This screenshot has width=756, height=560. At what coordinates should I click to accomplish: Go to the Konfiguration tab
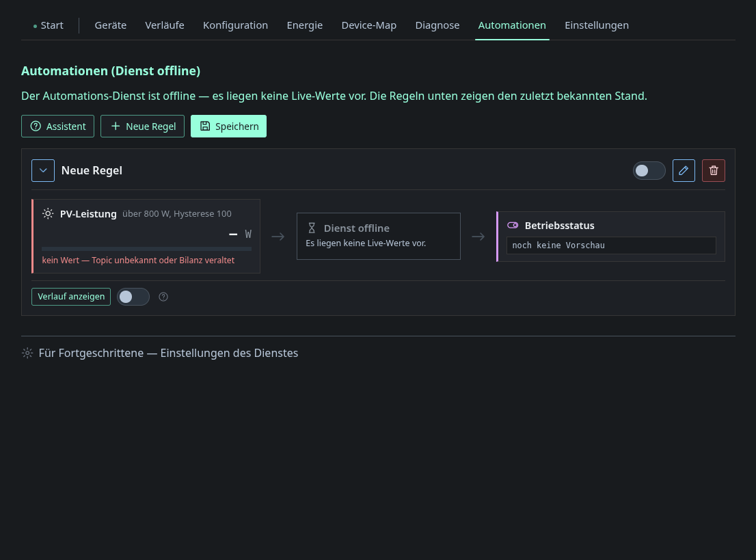pos(235,25)
